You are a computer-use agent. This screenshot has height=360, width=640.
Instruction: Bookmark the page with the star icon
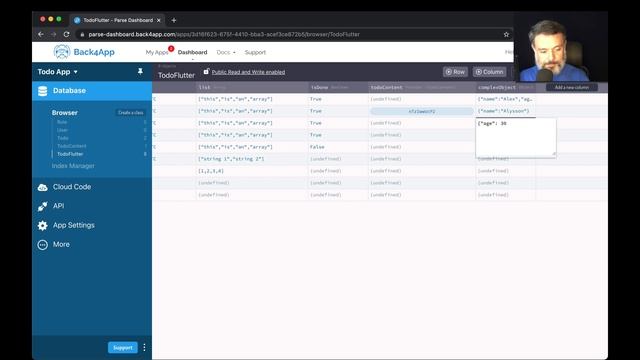pos(506,34)
